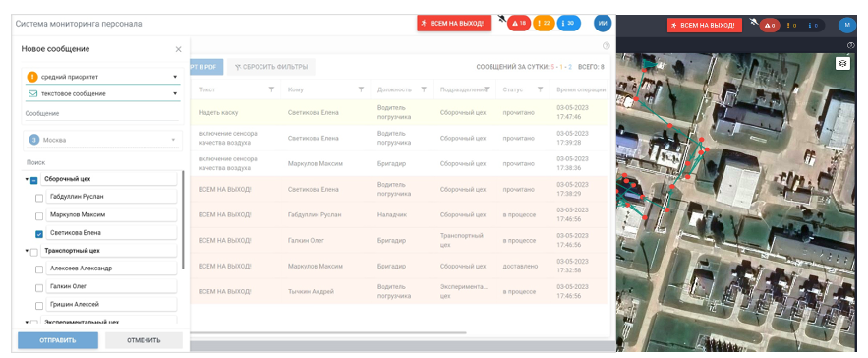Click the export to PDF button
The image size is (868, 358).
pos(206,67)
